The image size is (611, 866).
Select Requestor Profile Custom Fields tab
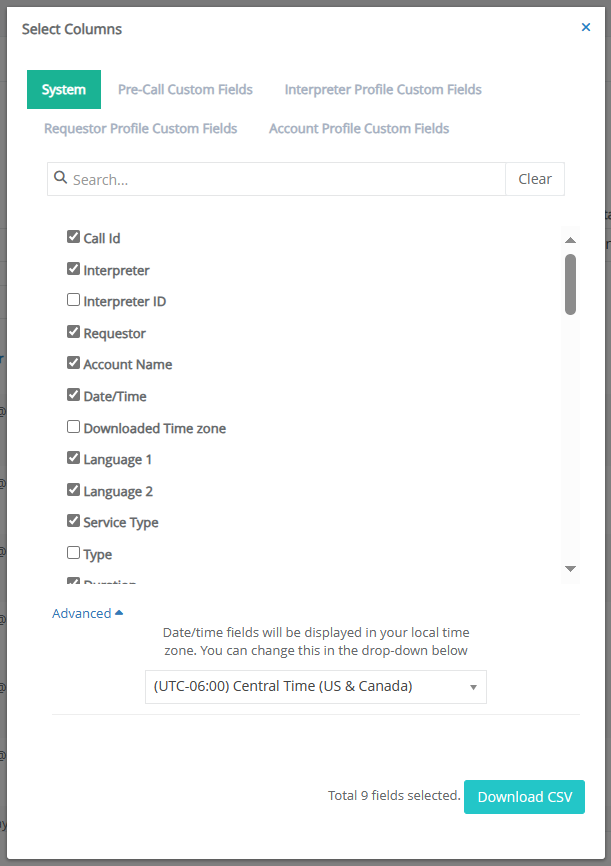click(140, 128)
